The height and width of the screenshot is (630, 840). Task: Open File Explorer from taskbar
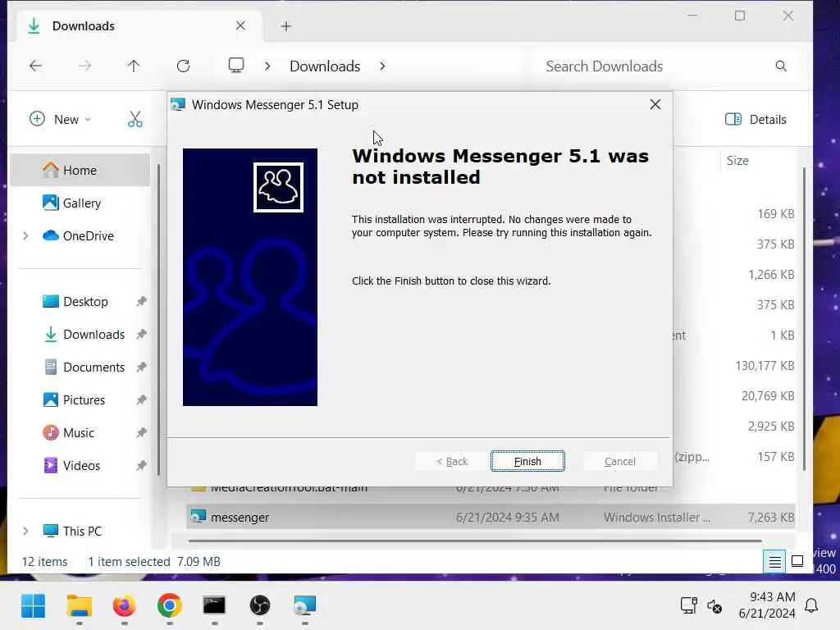point(80,606)
